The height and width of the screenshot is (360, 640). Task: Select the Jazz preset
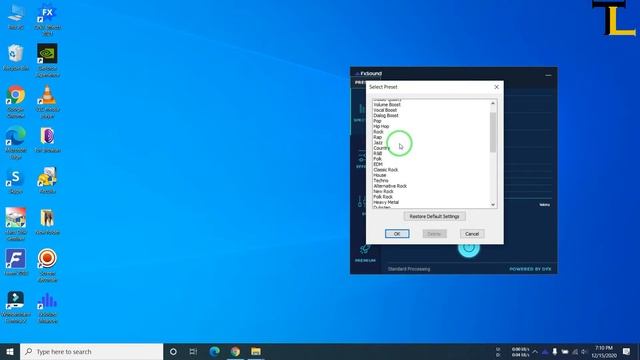point(378,143)
